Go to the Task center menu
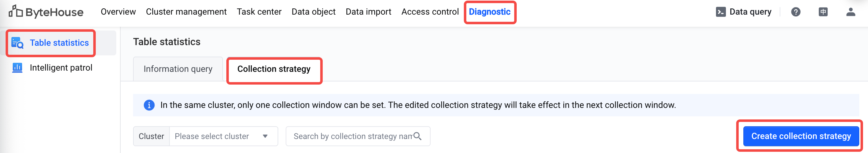 (259, 12)
